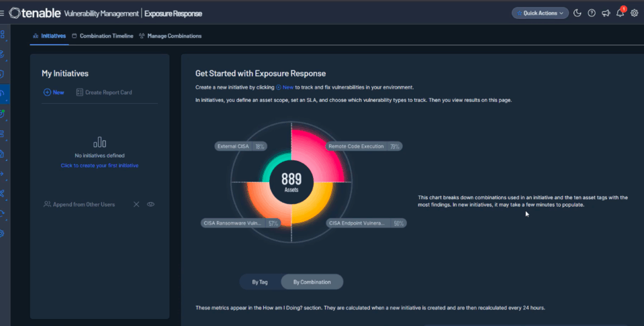Viewport: 644px width, 326px height.
Task: Click the create your first initiative link
Action: [x=99, y=166]
